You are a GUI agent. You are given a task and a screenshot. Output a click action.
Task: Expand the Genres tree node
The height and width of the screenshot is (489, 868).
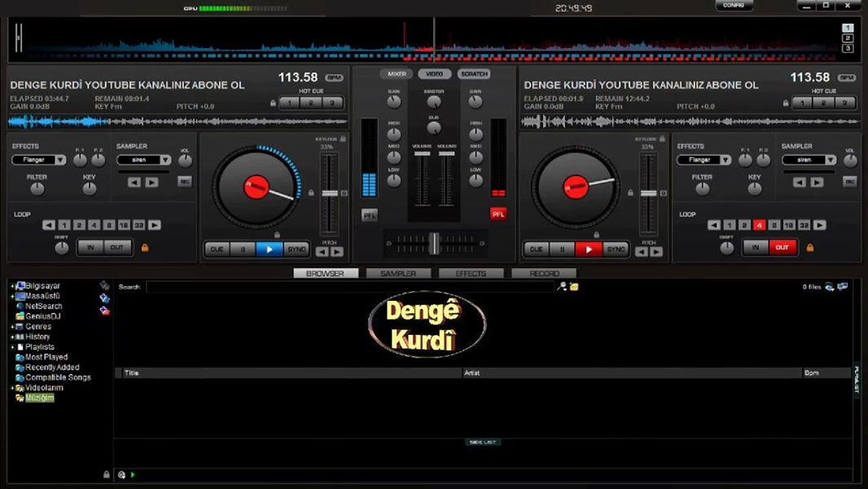point(12,327)
